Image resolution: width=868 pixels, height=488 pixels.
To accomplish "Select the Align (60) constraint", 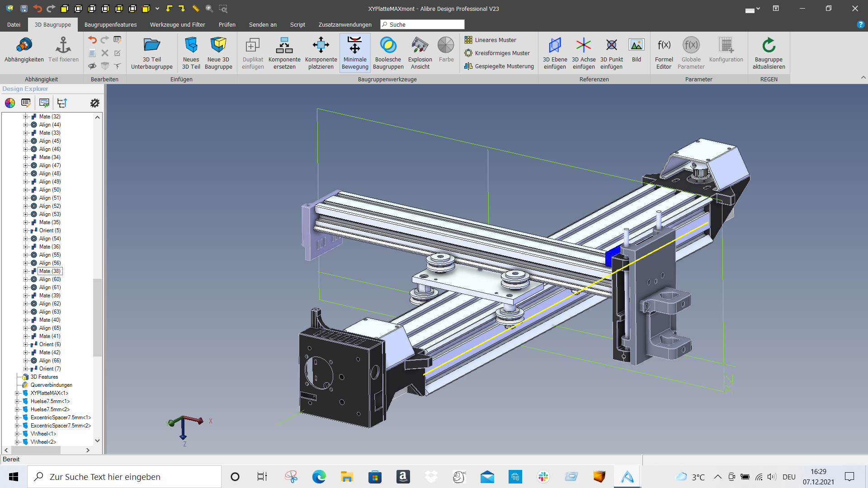I will pos(50,279).
